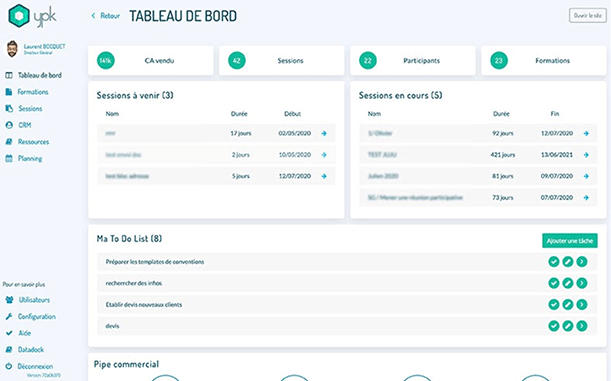Click the Déconnexion power icon

9,366
